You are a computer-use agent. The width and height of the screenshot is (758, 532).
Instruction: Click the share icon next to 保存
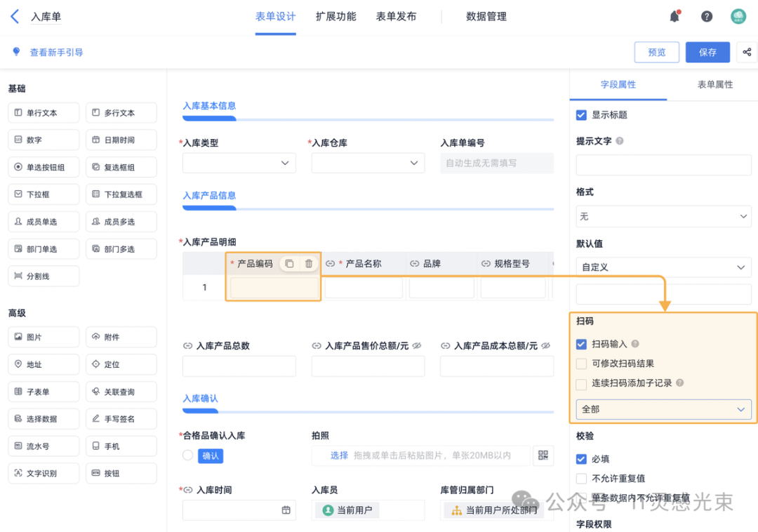(x=747, y=52)
